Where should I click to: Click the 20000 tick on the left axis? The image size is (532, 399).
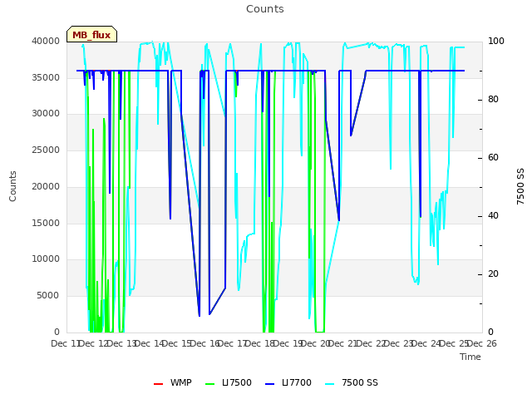point(46,186)
